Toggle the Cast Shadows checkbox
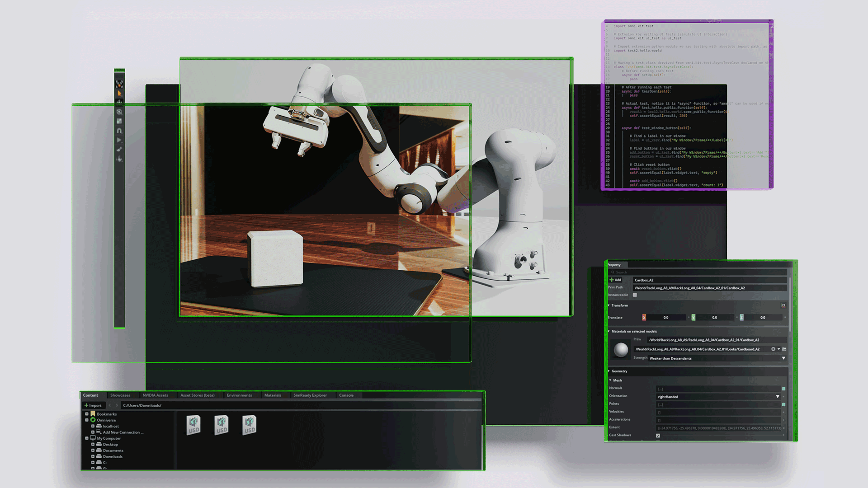868x488 pixels. [658, 436]
